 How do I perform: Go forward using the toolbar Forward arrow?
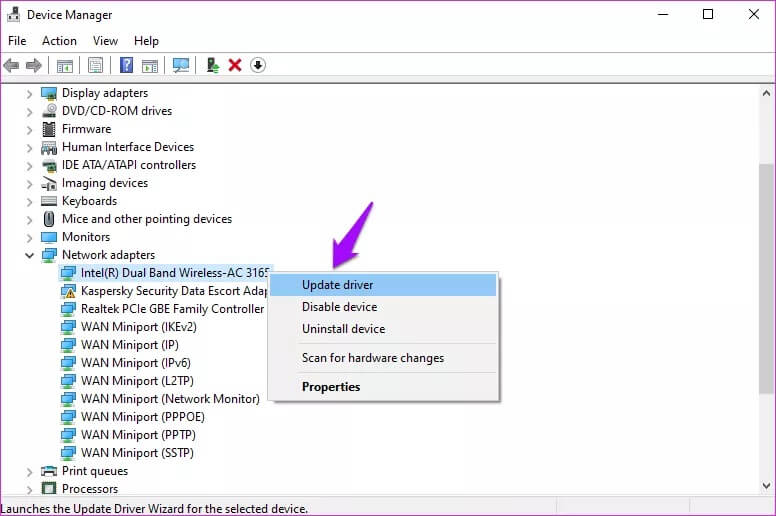click(x=34, y=65)
